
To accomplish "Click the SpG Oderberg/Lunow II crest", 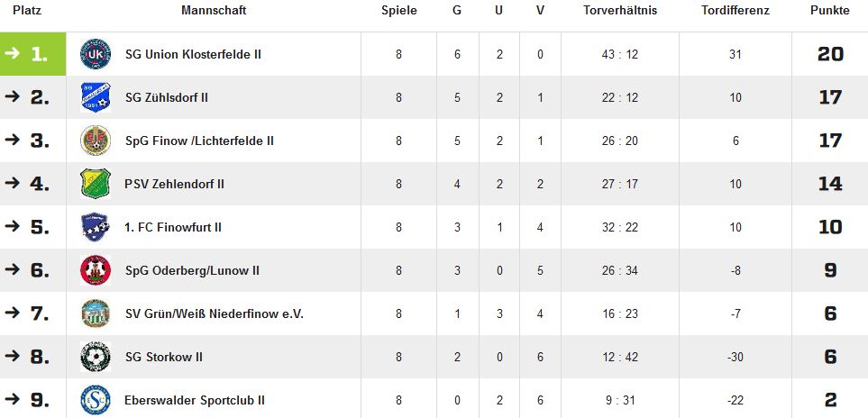I will coord(96,270).
